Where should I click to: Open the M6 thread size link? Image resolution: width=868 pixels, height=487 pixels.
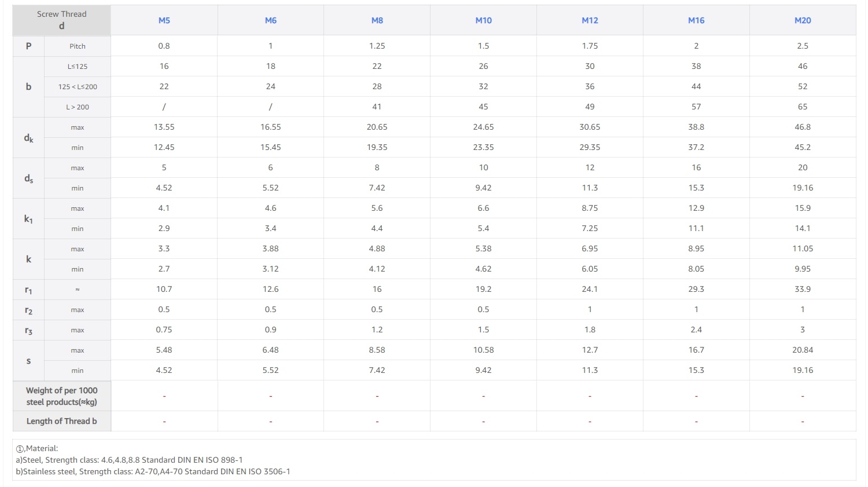pyautogui.click(x=271, y=20)
